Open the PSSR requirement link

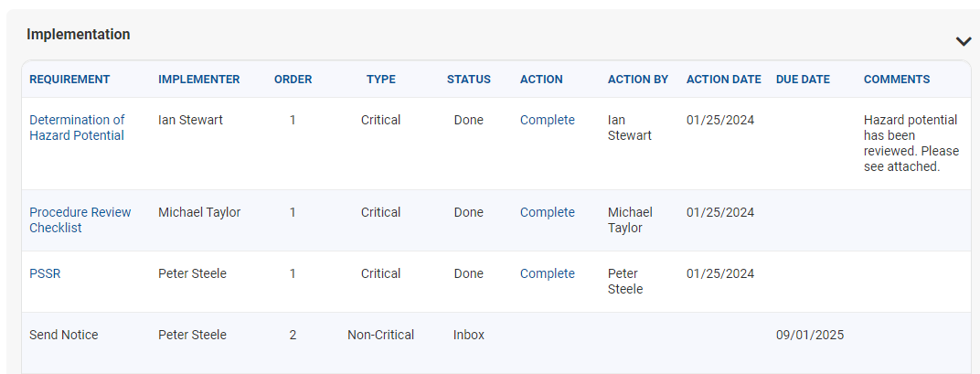coord(45,273)
